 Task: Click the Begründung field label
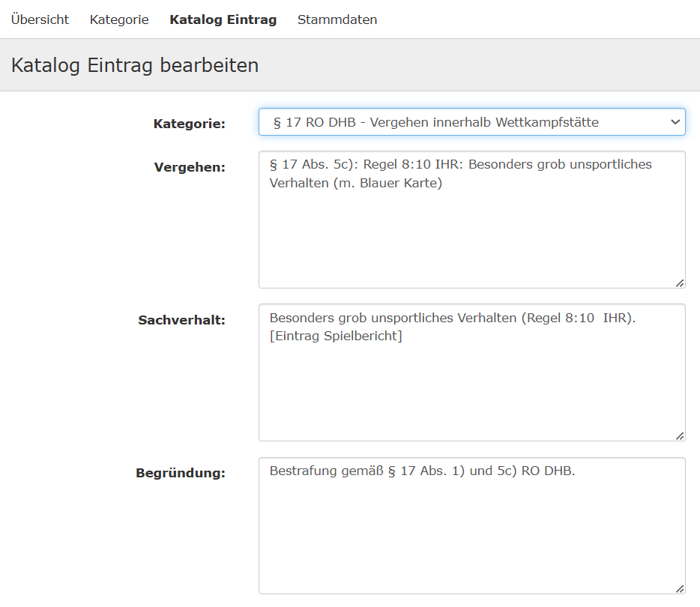click(x=181, y=473)
